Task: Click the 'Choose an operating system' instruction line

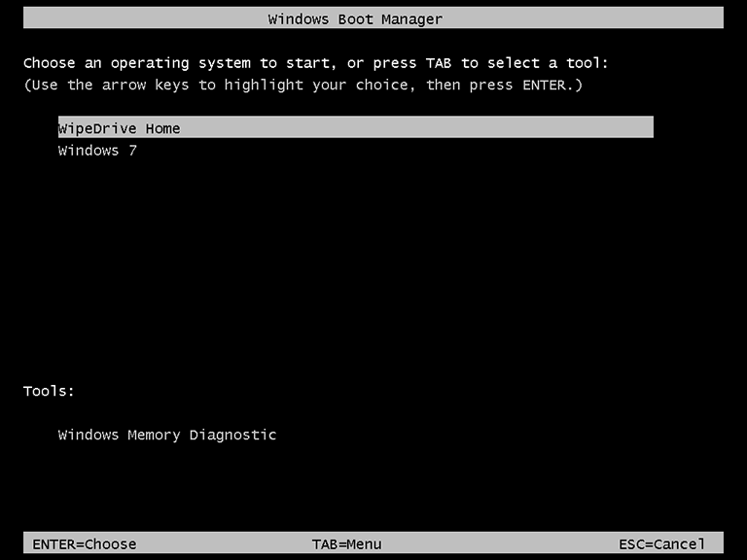Action: point(316,63)
